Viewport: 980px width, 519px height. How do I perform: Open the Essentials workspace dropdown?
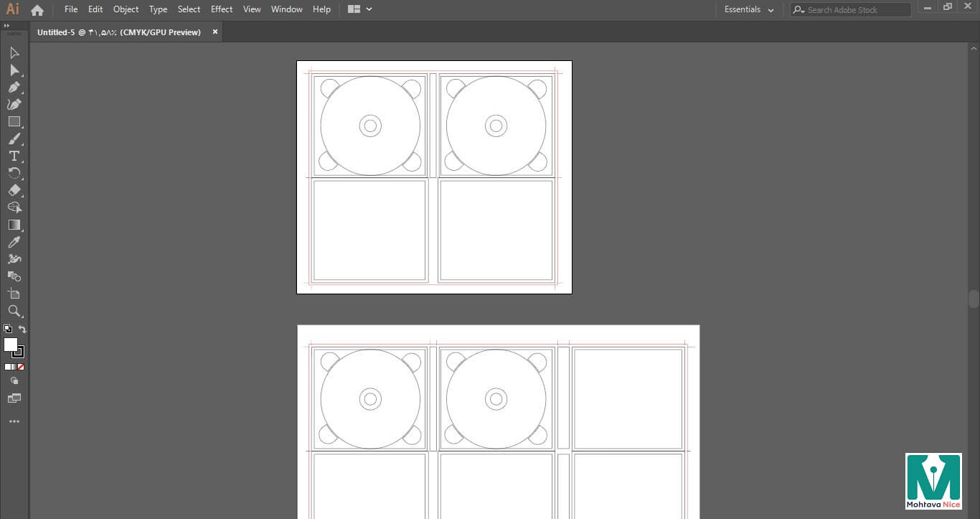[x=749, y=10]
